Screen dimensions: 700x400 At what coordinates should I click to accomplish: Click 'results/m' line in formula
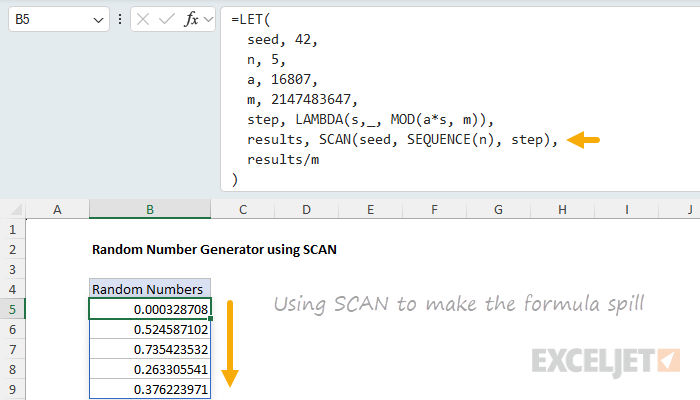[283, 160]
